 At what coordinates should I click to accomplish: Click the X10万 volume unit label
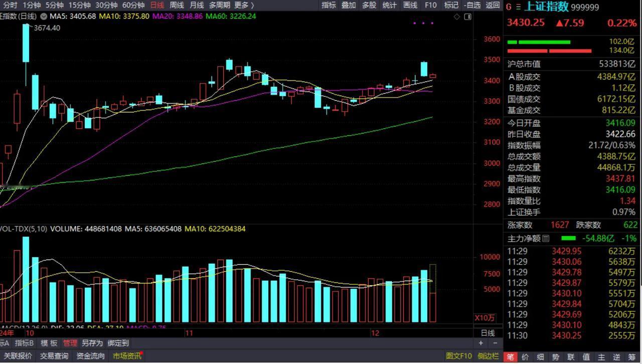[x=485, y=318]
